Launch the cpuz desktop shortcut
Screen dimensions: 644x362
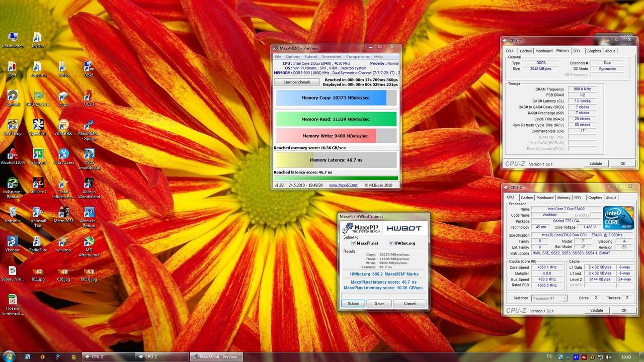[63, 98]
